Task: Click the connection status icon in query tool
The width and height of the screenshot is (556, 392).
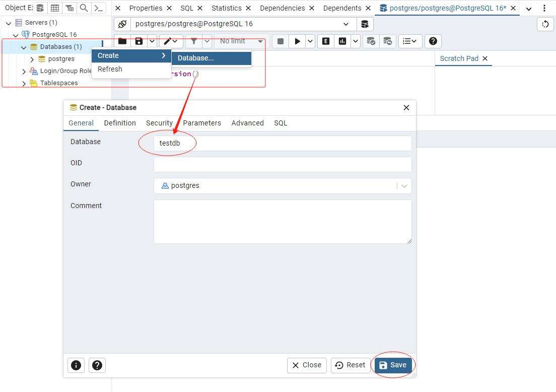Action: pos(122,24)
